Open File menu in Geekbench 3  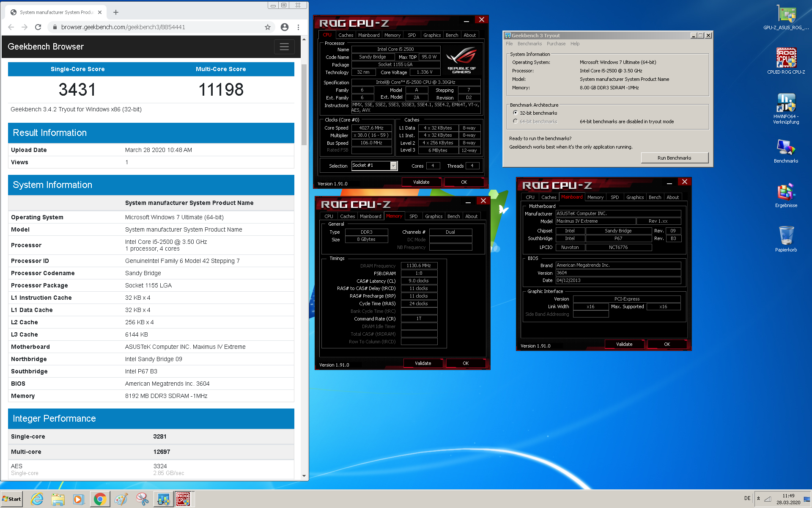pyautogui.click(x=509, y=44)
